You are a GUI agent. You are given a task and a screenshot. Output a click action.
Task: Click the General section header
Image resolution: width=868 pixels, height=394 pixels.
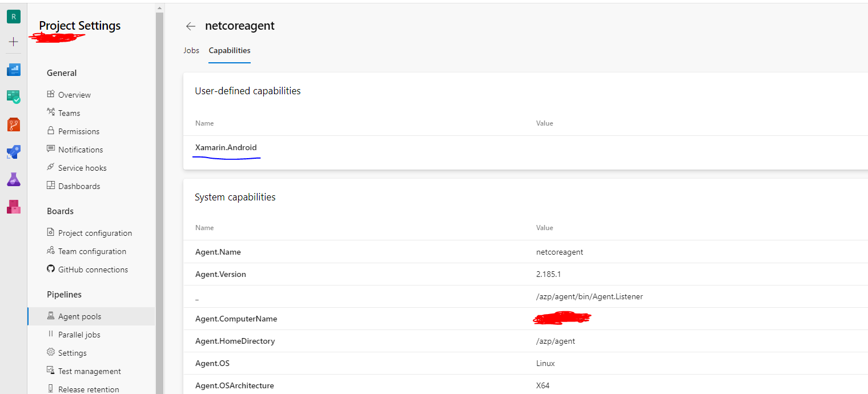62,73
